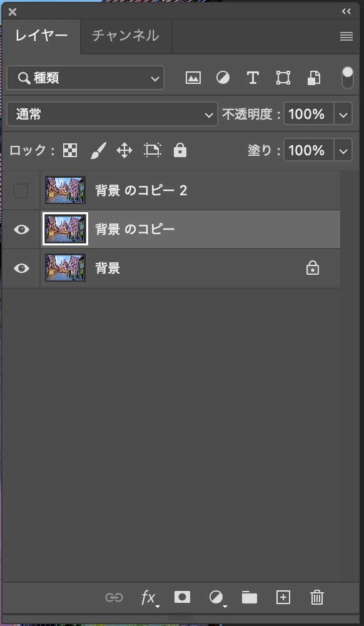
Task: Collapse panel double-arrow icon
Action: [346, 11]
